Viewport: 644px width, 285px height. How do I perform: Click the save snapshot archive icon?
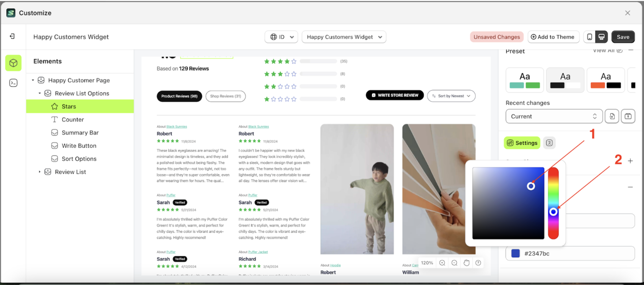(628, 116)
